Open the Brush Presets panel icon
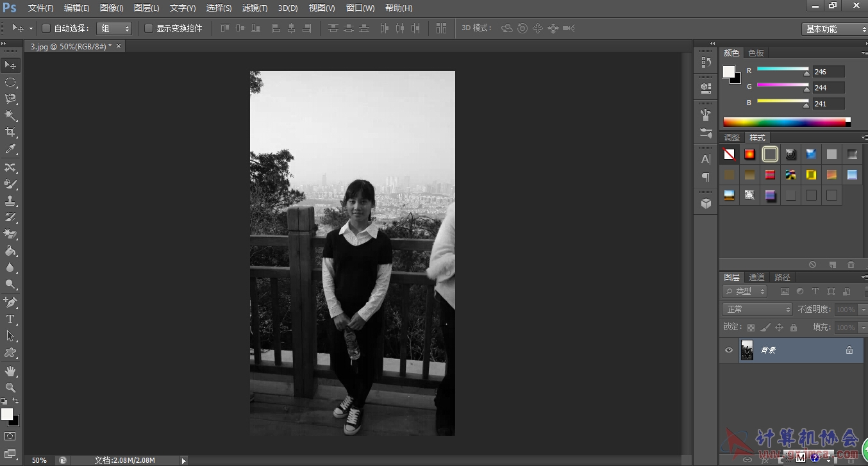Screen dimensions: 868x466 point(706,133)
